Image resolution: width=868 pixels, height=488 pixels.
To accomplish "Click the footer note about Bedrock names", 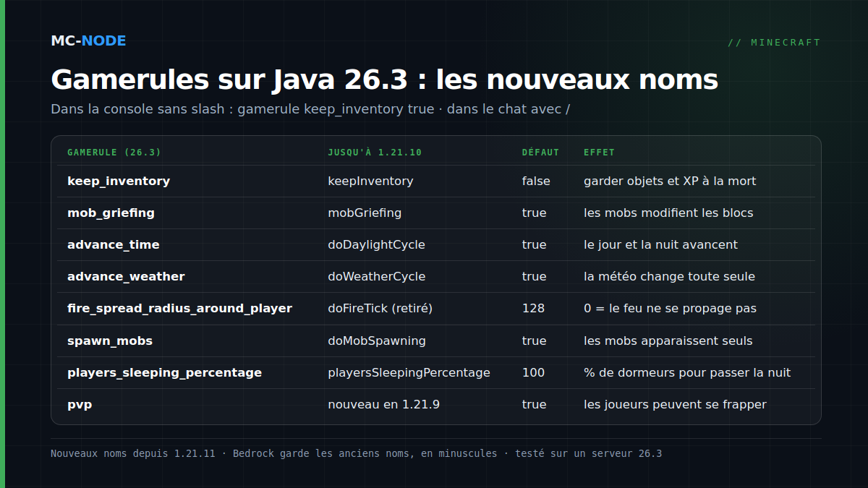I will coord(356,453).
